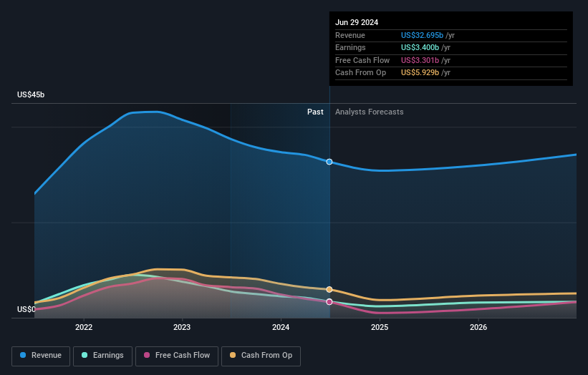
Task: Toggle the Cash From Op legend series
Action: (x=261, y=356)
